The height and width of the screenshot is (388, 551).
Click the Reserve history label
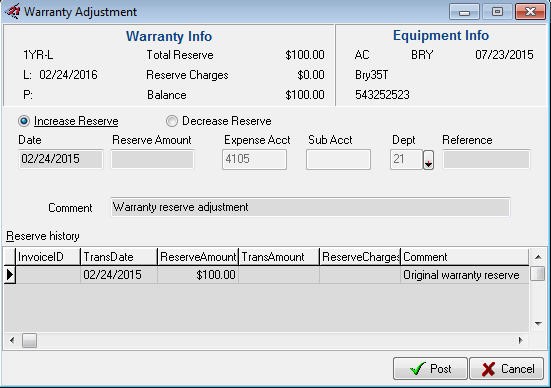coord(43,236)
